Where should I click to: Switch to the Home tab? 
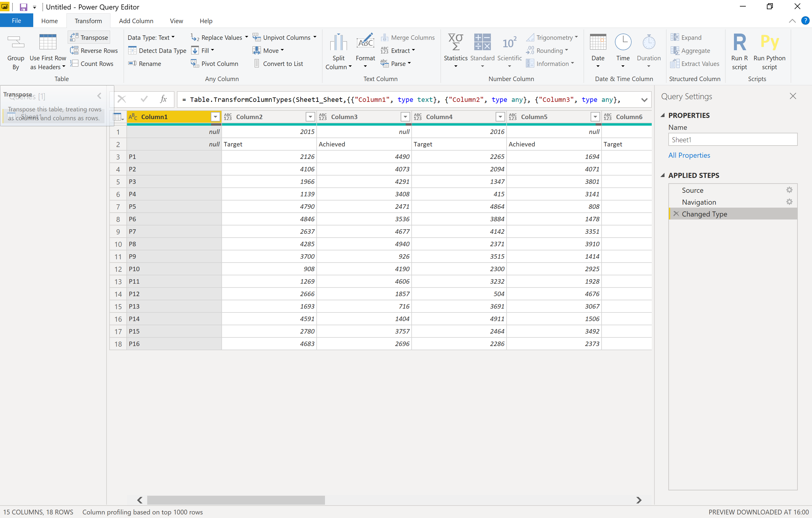[50, 20]
